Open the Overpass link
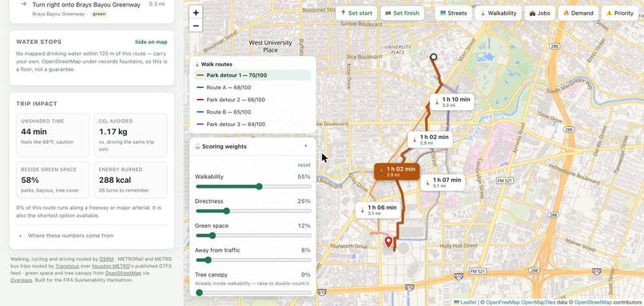The image size is (644, 306). point(21,280)
